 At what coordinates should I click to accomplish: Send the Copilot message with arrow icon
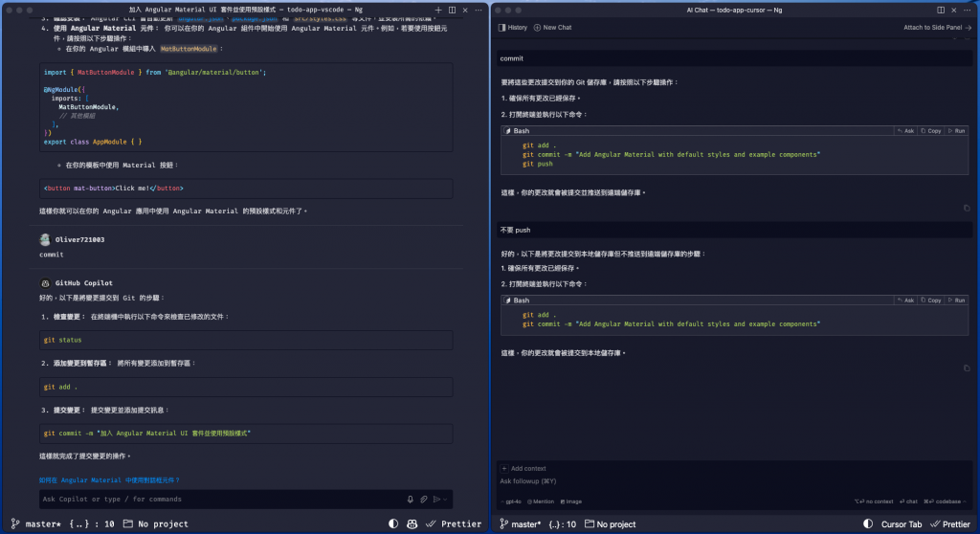point(436,499)
